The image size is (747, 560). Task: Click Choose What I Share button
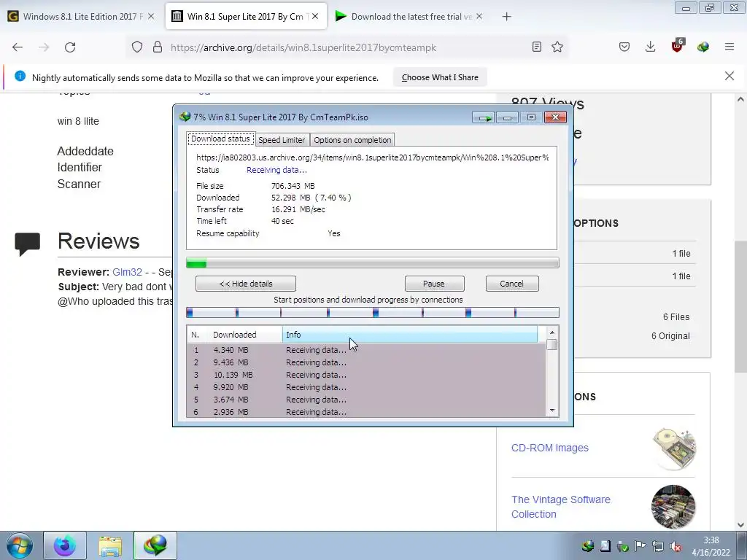[440, 77]
